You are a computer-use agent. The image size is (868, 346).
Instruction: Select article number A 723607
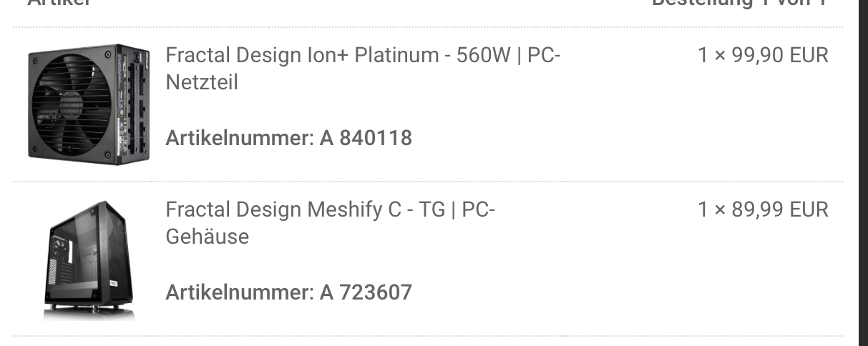tap(366, 292)
